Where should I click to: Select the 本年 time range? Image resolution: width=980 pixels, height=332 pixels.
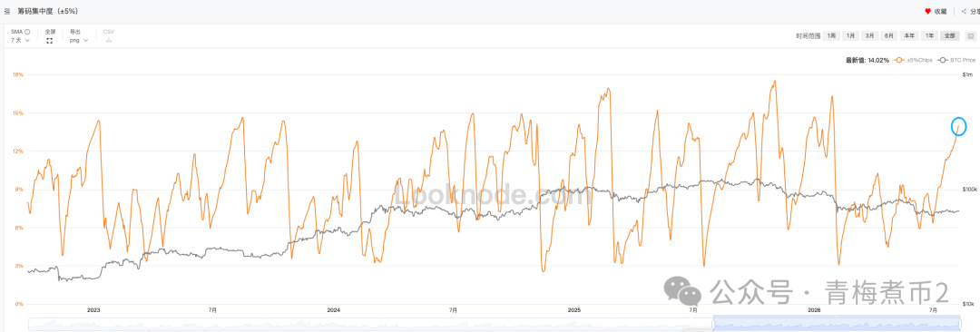(x=909, y=35)
